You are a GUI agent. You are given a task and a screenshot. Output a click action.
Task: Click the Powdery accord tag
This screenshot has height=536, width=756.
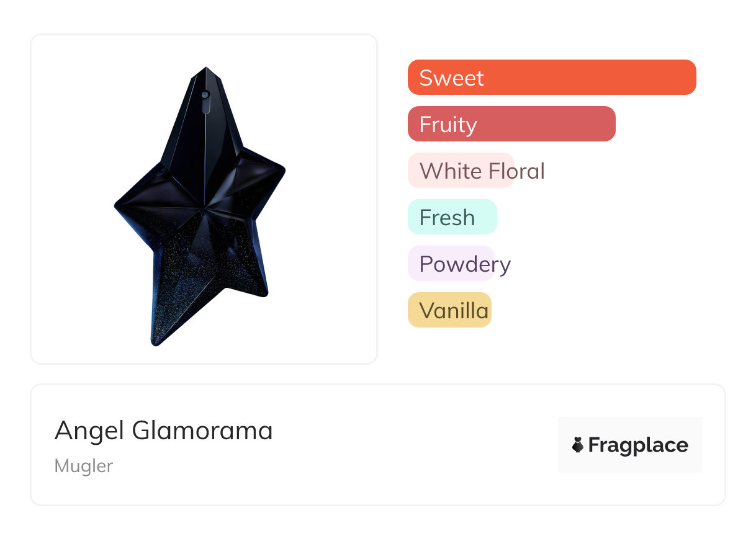coord(451,264)
